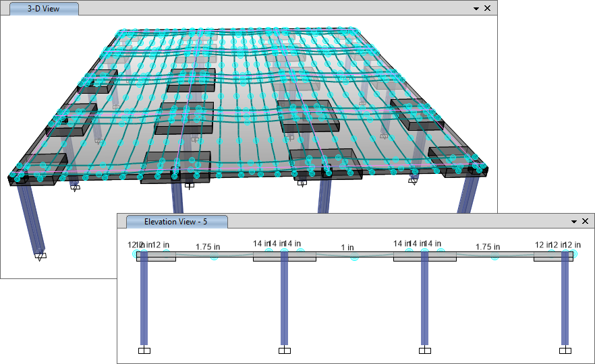Select leftmost column base support in elevation
Screen dimensions: 595x364
click(144, 350)
